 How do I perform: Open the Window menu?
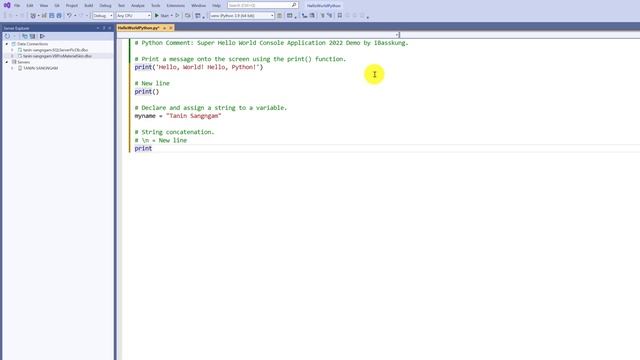pyautogui.click(x=198, y=6)
